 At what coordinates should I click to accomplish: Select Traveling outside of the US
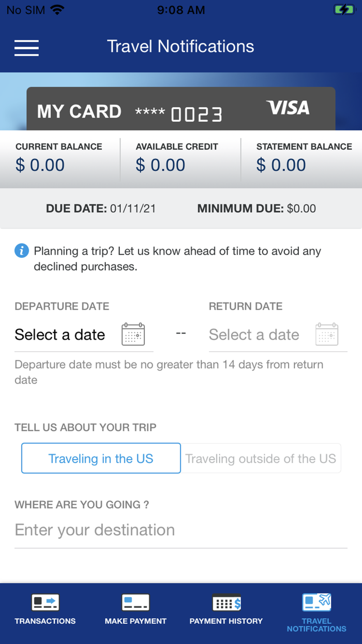[x=261, y=458]
